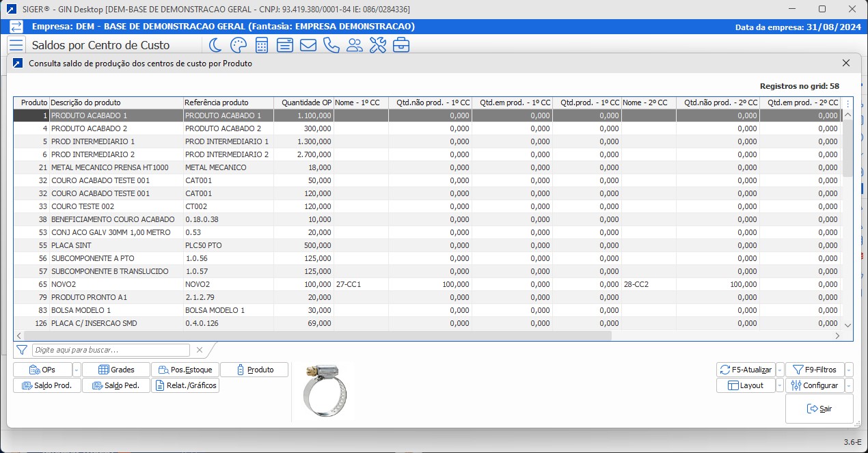
Task: Open the hamburger menu beside Saldos por Centro de Custo
Action: click(x=16, y=44)
